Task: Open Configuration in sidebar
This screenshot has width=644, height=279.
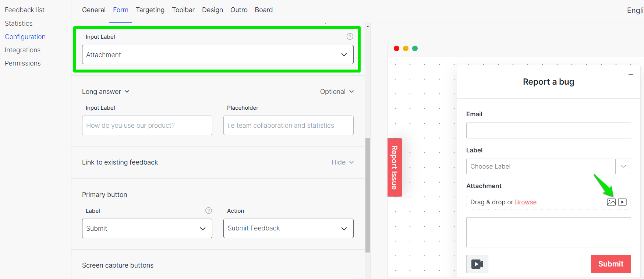Action: [25, 37]
